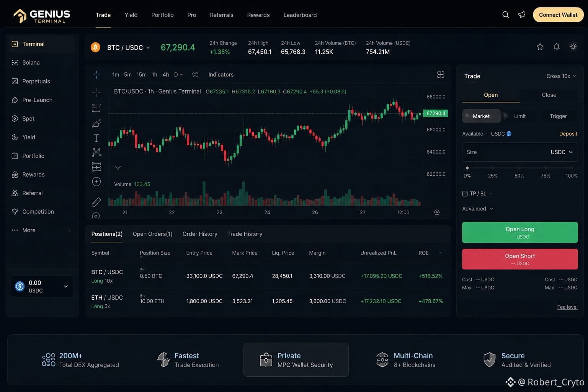Select the projection measurement tool
Screen dimensions: 588x392
(96, 167)
